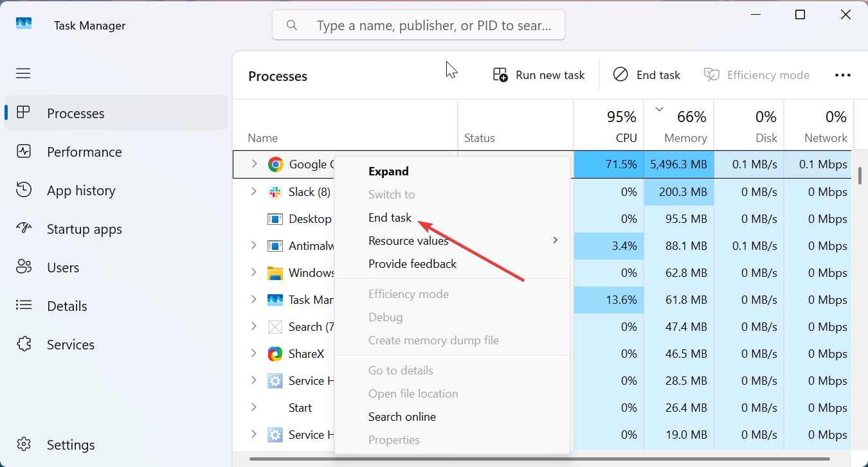Sort processes by Memory column
This screenshot has height=467, width=868.
click(x=685, y=138)
